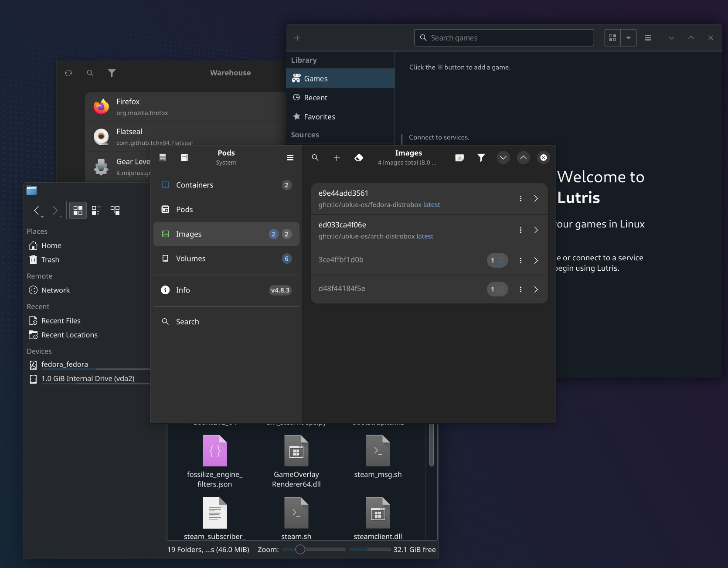Click the ghcr.io/ublue-os/arch-distrobox image row

[x=429, y=230]
